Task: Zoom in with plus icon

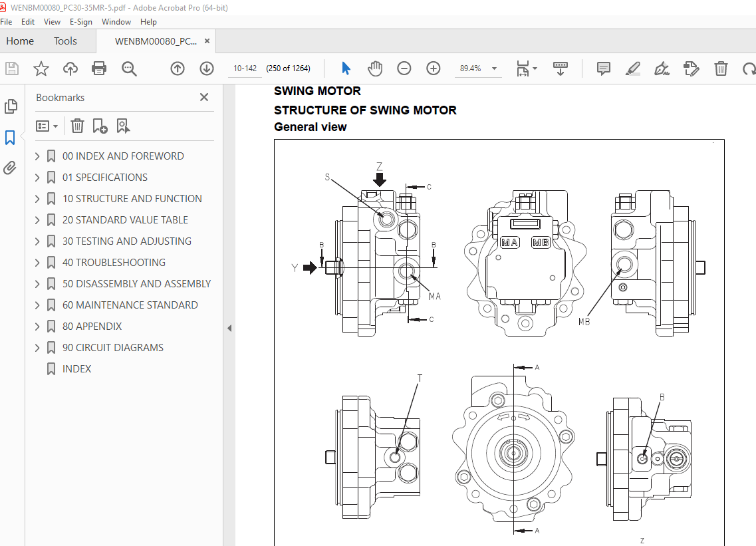Action: [x=434, y=68]
